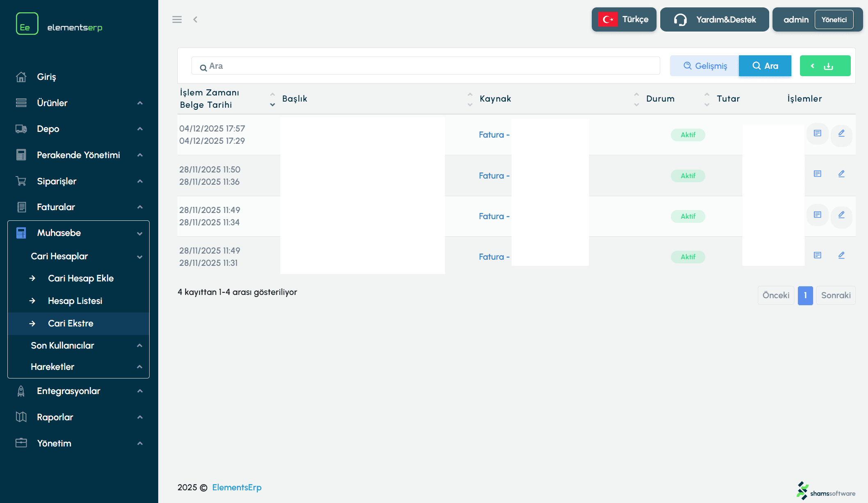
Task: Click the back chevron beside hamburger icon
Action: coord(195,20)
